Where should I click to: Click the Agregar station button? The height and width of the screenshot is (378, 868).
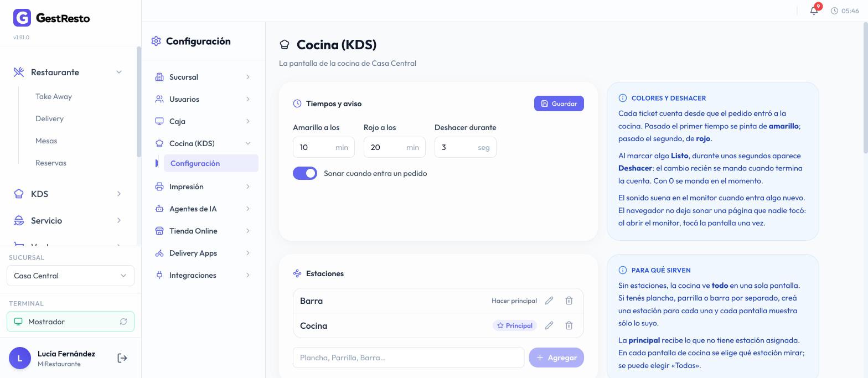556,358
